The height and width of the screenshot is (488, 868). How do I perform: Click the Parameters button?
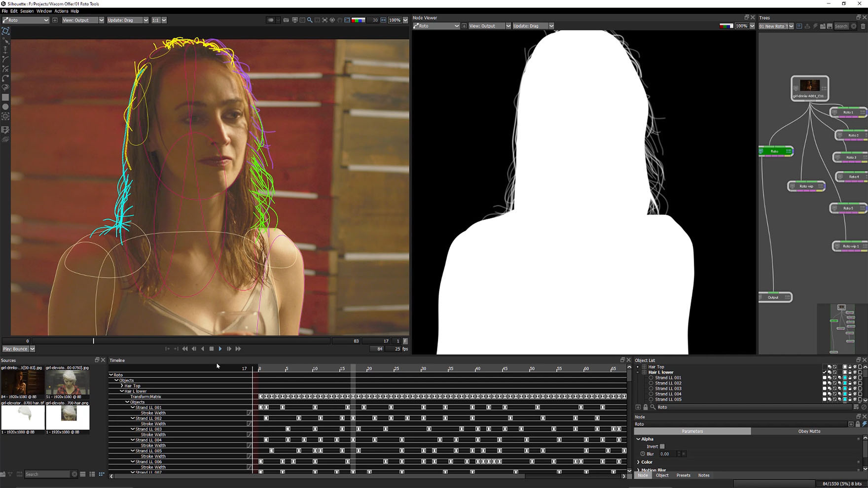[x=692, y=431]
